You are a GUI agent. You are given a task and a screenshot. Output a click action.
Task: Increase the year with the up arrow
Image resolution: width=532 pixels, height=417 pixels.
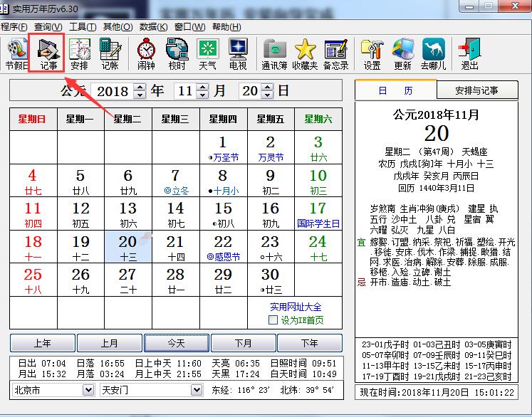pyautogui.click(x=140, y=87)
